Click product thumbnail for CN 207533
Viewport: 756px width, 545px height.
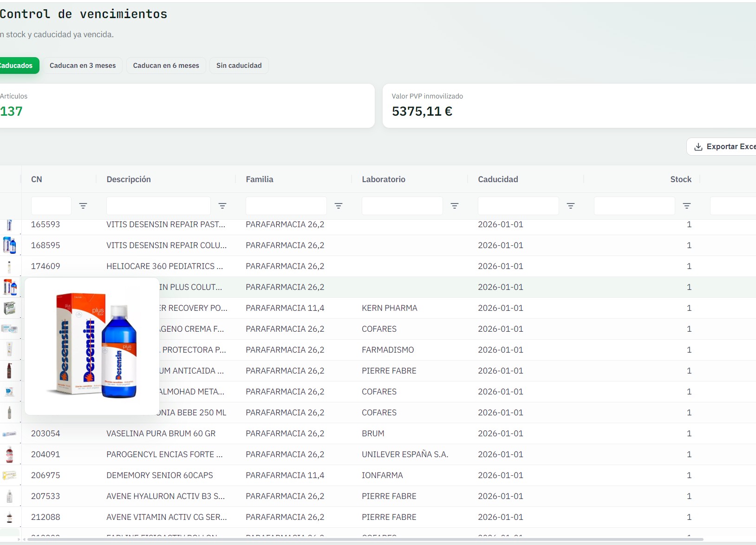point(9,496)
